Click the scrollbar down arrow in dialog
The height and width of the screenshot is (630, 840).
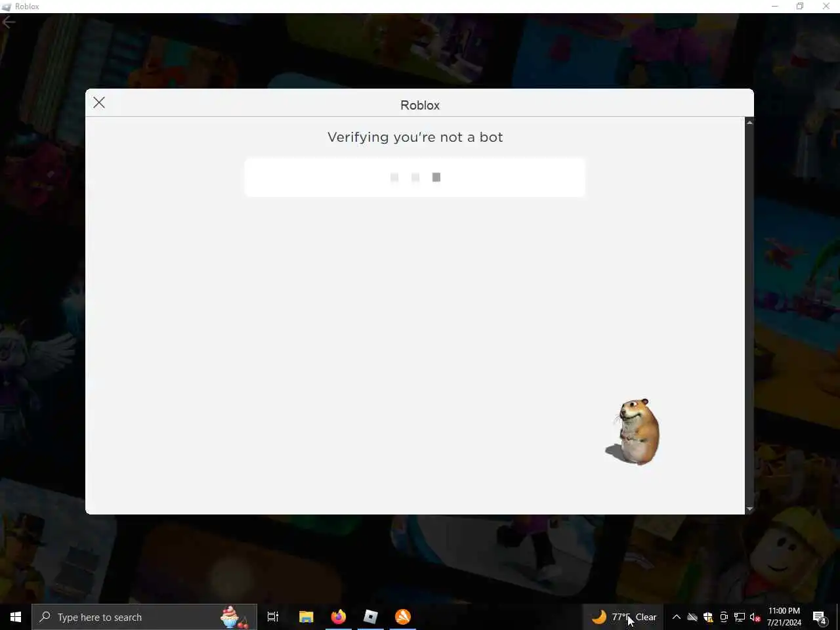(x=749, y=509)
